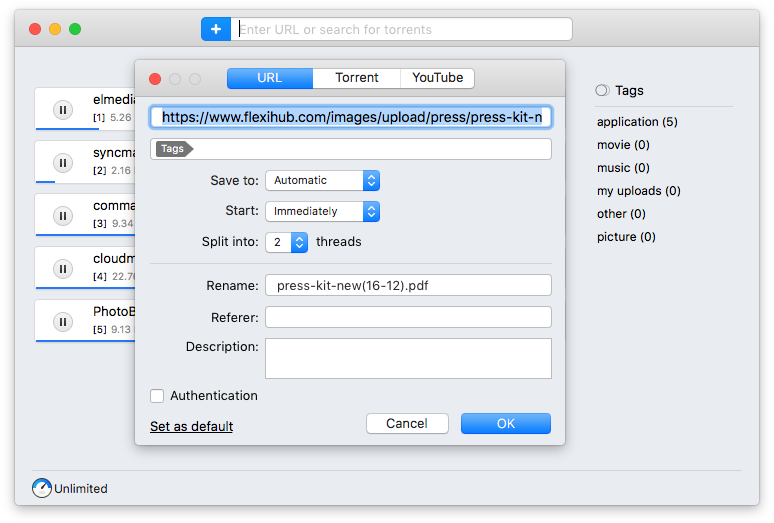Image resolution: width=774 pixels, height=523 pixels.
Task: Click the Cancel button
Action: pos(407,424)
